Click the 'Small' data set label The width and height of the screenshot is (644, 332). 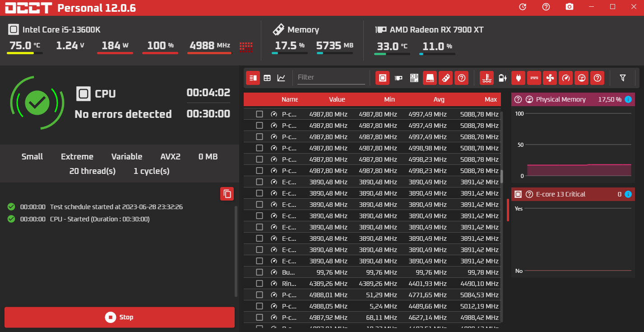click(32, 157)
